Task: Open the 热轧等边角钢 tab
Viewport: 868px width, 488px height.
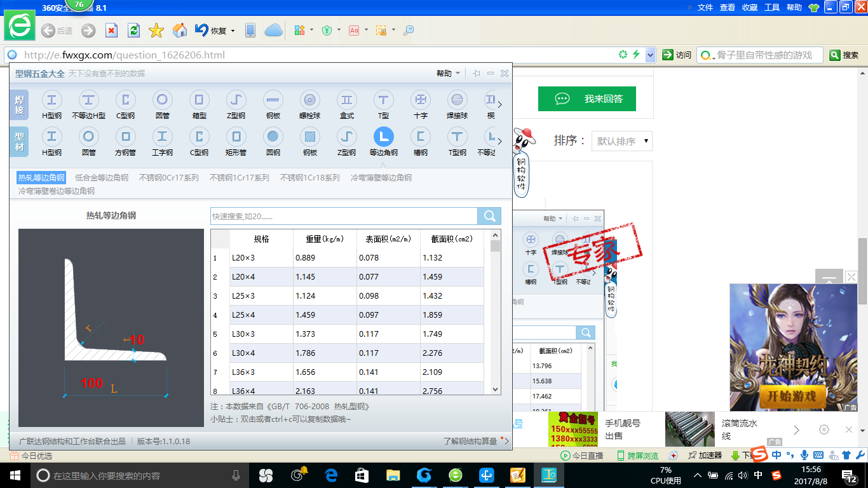Action: [41, 178]
